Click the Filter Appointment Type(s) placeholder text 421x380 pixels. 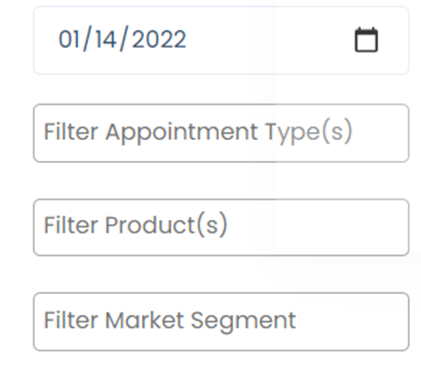[x=198, y=132]
